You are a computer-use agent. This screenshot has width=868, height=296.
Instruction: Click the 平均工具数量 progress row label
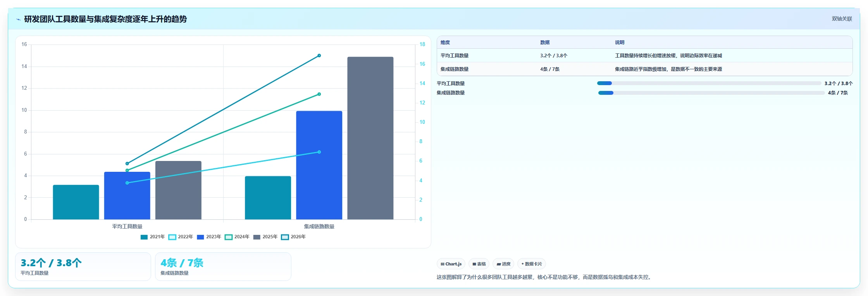pyautogui.click(x=451, y=83)
